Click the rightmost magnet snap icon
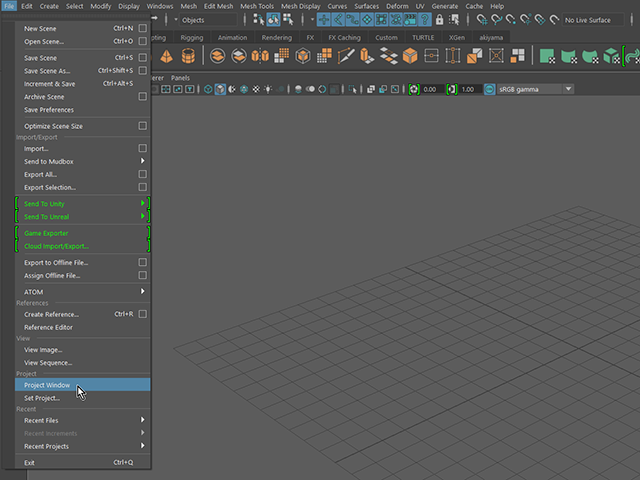Image resolution: width=640 pixels, height=480 pixels. pos(554,20)
